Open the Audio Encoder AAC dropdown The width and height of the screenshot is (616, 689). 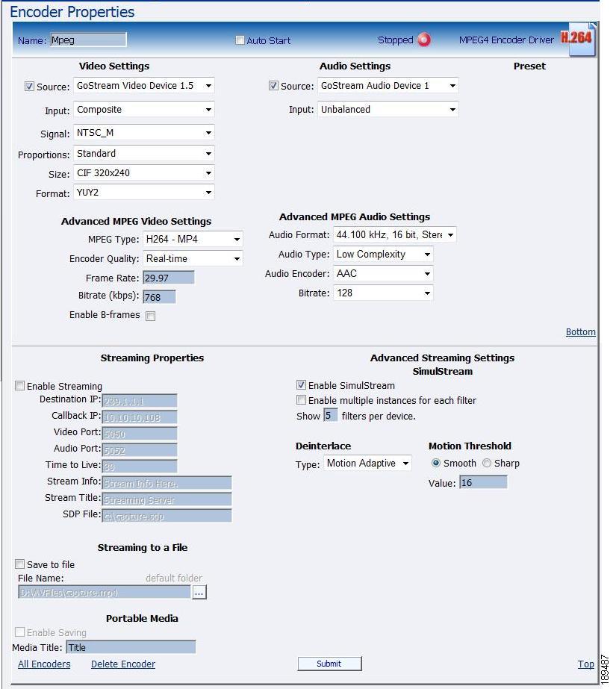pyautogui.click(x=383, y=274)
